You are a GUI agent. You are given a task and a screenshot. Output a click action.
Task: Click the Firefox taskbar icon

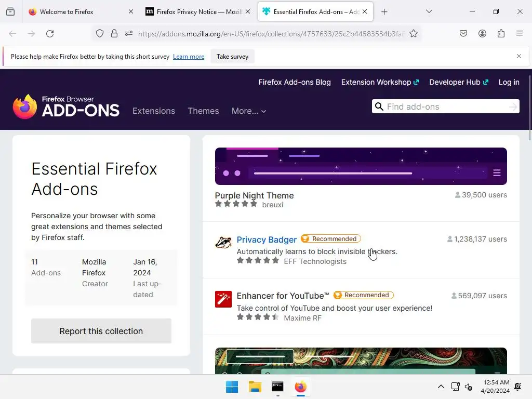[x=301, y=387]
